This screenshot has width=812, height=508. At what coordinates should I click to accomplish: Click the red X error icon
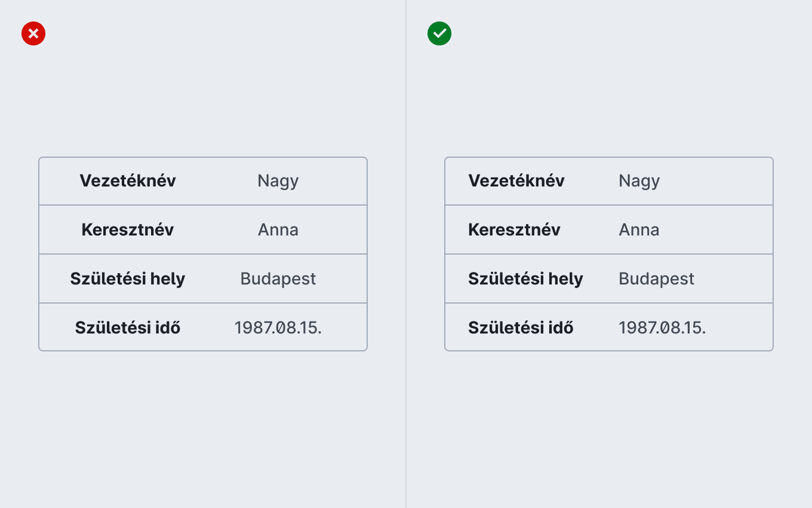tap(33, 33)
